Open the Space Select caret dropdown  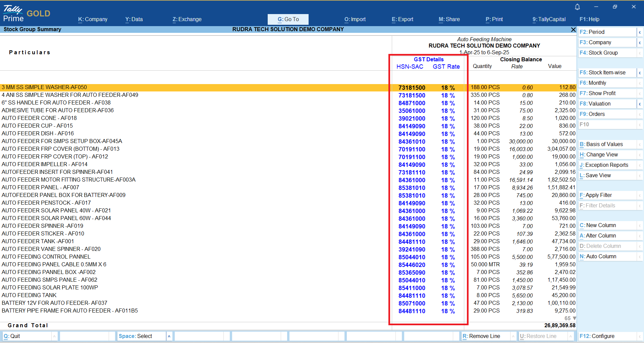169,336
